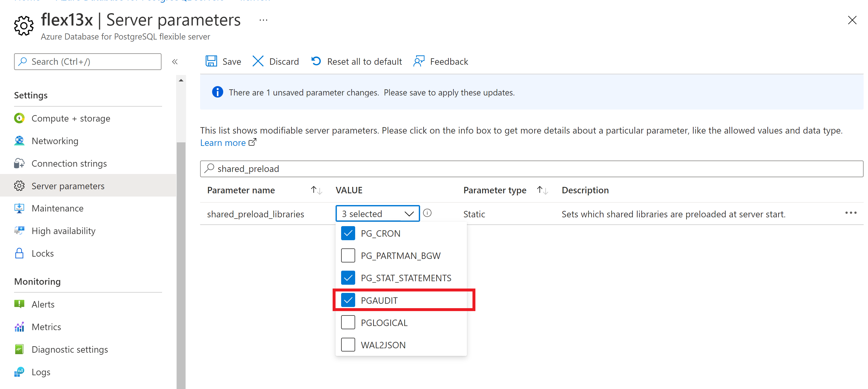This screenshot has height=389, width=868.
Task: Toggle the PG_CRON checkbox off
Action: pos(348,233)
